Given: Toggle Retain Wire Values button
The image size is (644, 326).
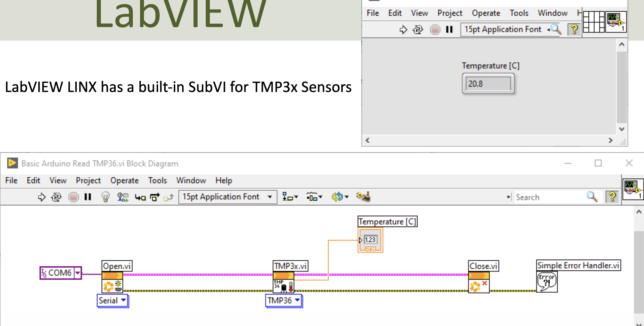Looking at the screenshot, I should pos(123,197).
